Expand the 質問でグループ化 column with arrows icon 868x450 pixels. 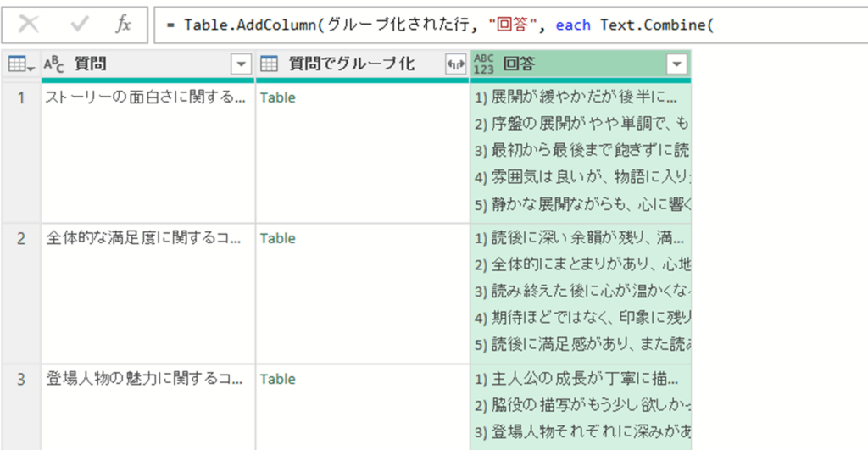tap(454, 64)
